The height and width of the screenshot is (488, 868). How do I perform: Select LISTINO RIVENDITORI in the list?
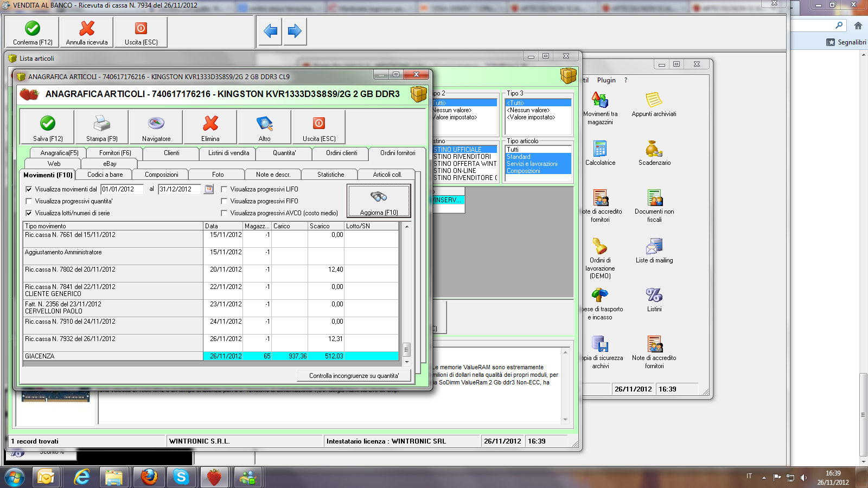[465, 157]
